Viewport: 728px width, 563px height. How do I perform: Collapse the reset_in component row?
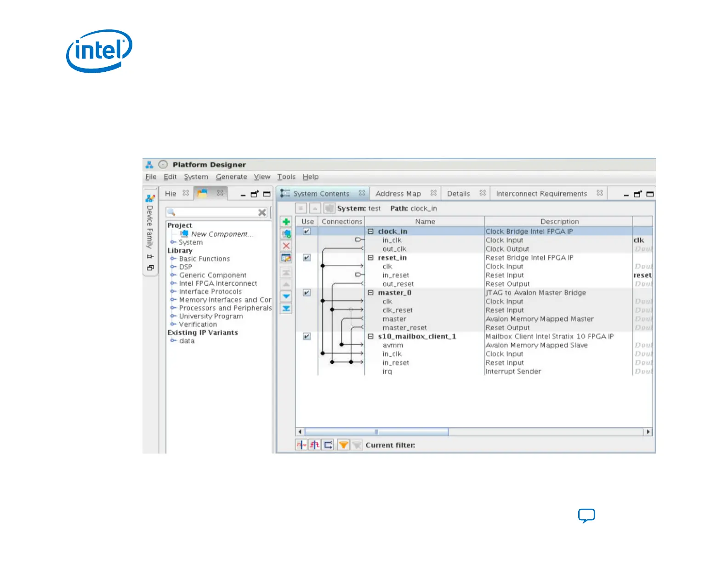click(x=370, y=258)
